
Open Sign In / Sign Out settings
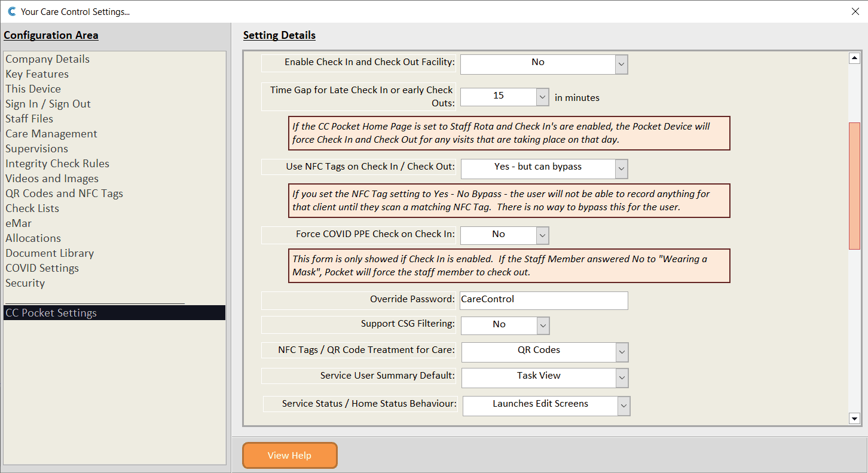[48, 104]
